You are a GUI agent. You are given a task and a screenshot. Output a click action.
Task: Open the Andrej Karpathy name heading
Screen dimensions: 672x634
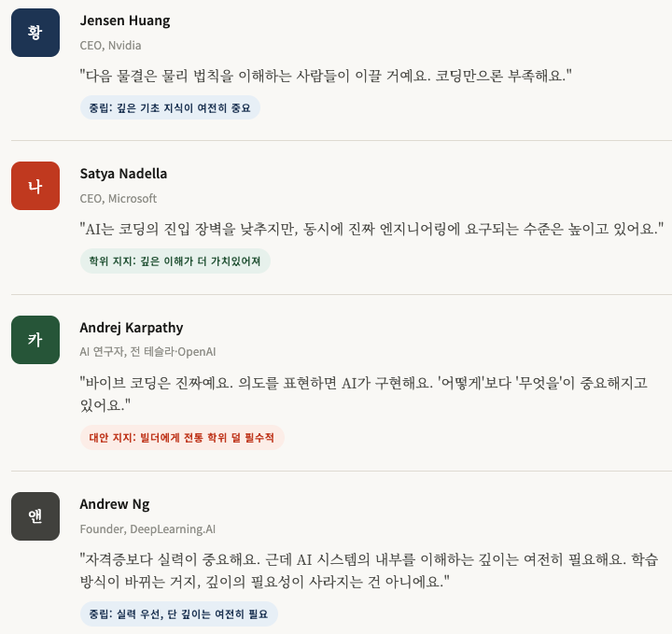point(132,328)
